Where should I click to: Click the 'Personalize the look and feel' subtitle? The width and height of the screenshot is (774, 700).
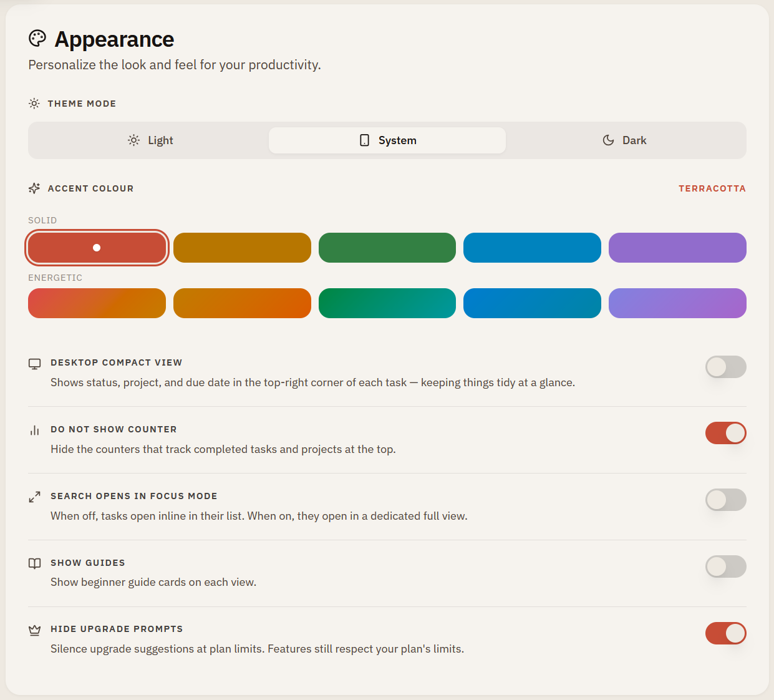[175, 65]
